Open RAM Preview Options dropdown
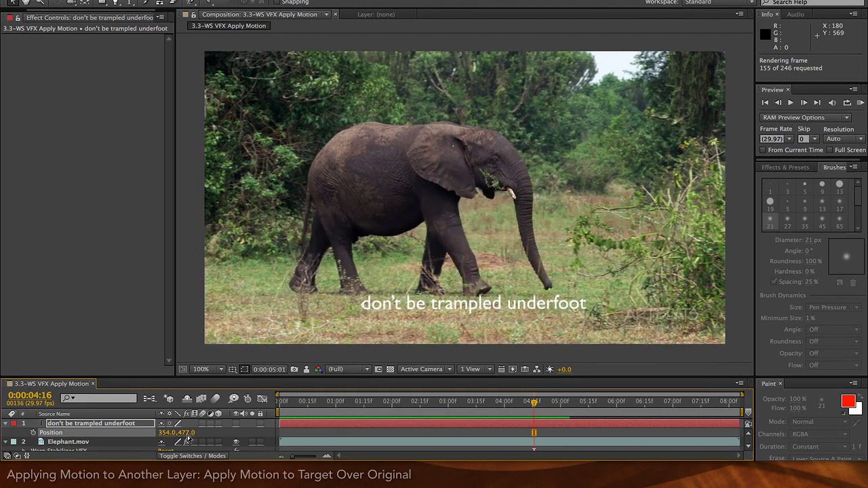The image size is (868, 488). tap(805, 118)
